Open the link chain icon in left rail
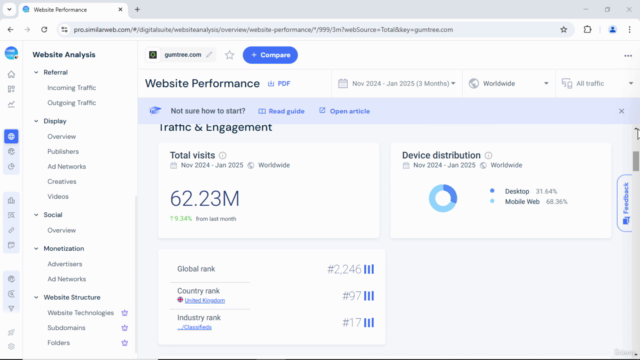Image resolution: width=640 pixels, height=360 pixels. (x=11, y=230)
